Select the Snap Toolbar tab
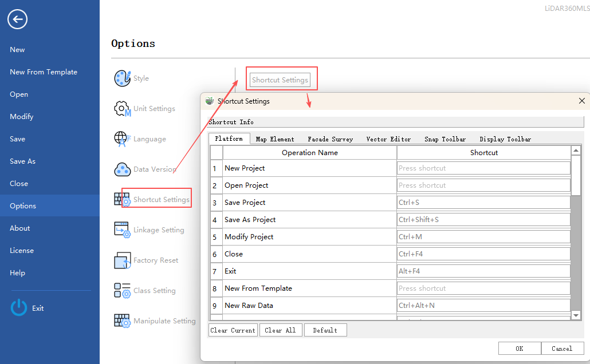 445,139
